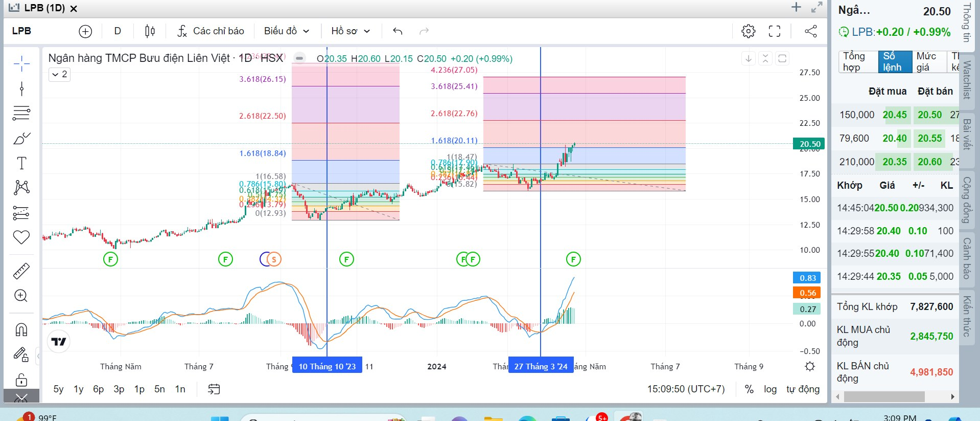
Task: Collapse the chart pane
Action: [765, 58]
